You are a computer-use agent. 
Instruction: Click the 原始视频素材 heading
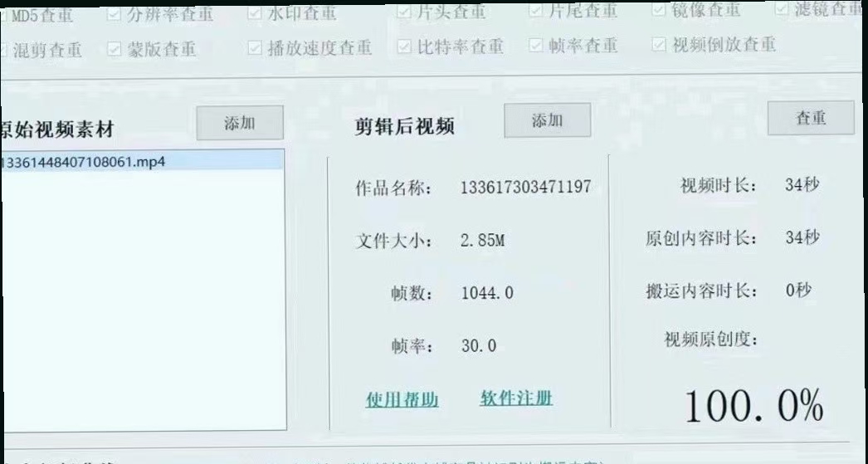click(57, 129)
